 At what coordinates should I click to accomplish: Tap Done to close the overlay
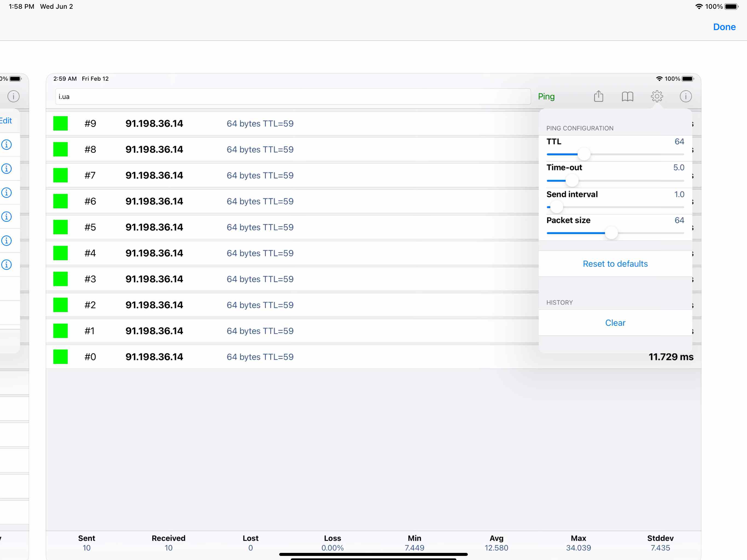[x=724, y=27]
